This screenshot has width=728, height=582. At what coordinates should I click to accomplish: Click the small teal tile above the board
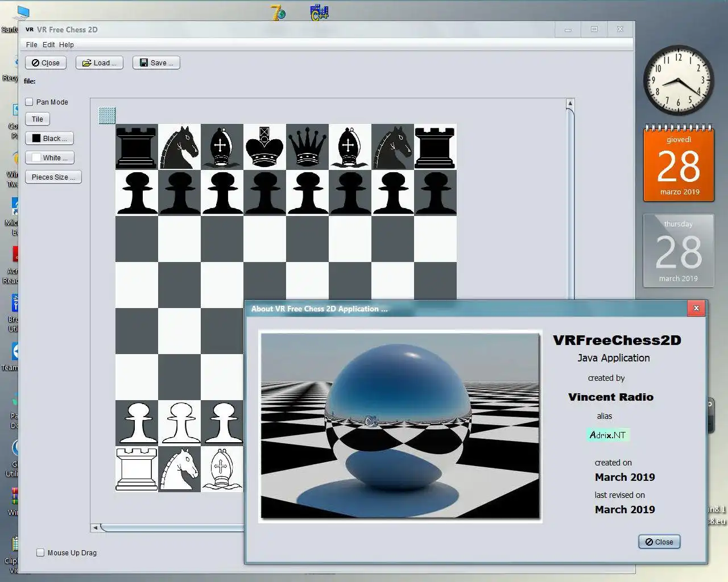point(107,115)
